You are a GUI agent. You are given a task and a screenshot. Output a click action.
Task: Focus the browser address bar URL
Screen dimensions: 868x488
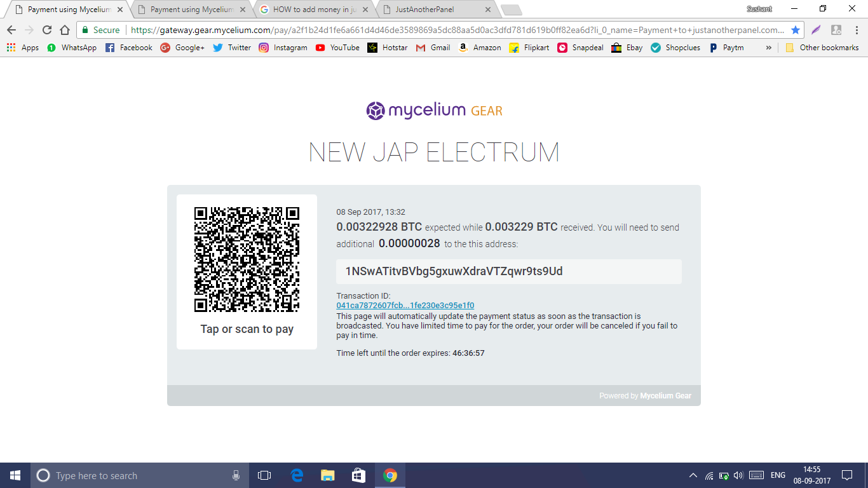457,30
